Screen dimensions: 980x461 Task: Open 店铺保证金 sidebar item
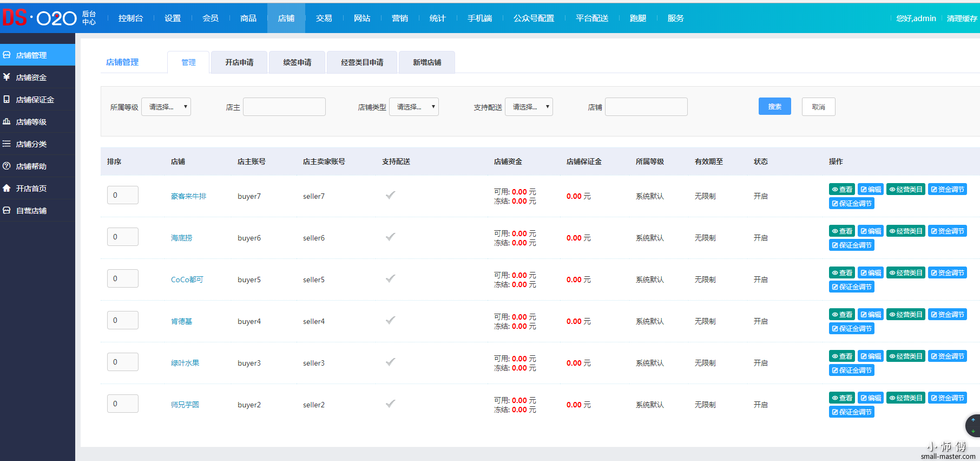coord(37,100)
